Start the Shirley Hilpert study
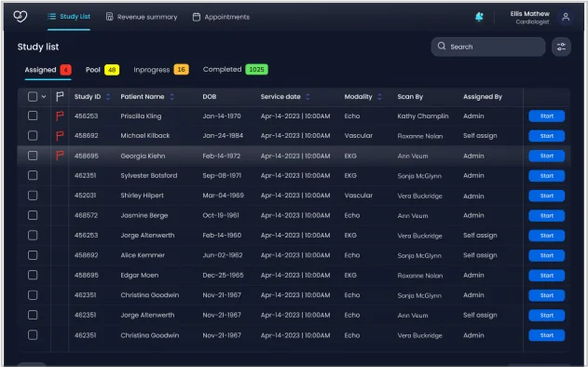 546,196
